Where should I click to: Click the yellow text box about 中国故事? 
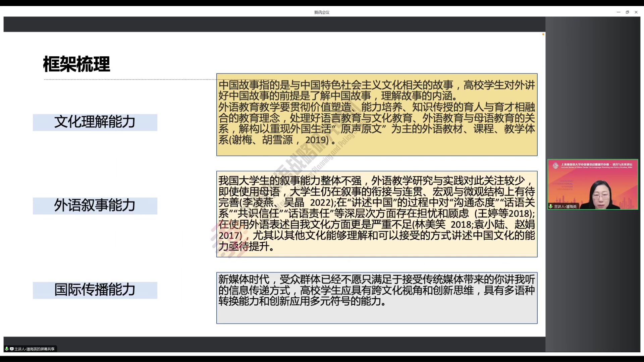[x=377, y=115]
